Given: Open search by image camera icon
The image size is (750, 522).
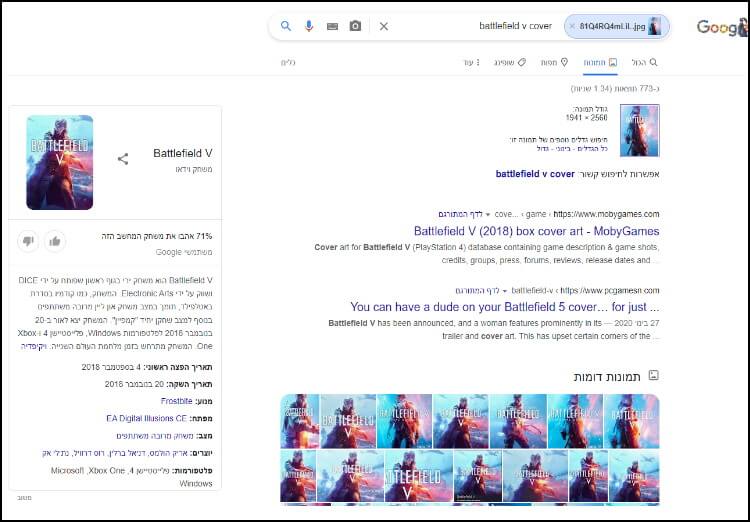Looking at the screenshot, I should point(355,26).
